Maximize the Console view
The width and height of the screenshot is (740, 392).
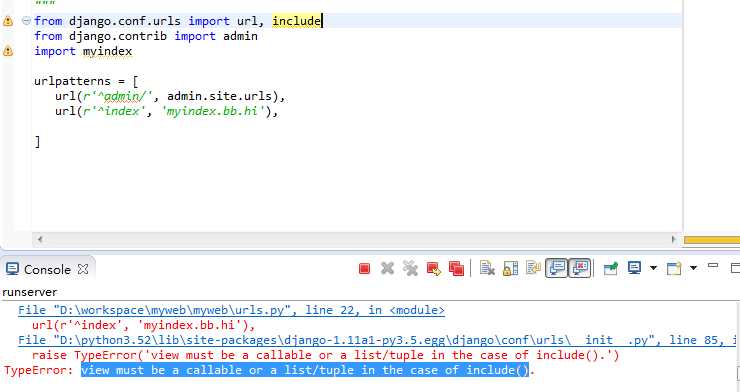[x=735, y=268]
